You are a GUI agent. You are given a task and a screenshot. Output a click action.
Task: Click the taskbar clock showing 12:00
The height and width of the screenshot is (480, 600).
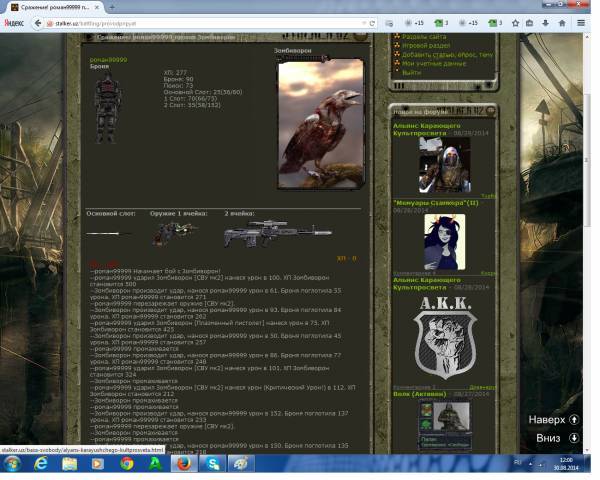point(566,464)
